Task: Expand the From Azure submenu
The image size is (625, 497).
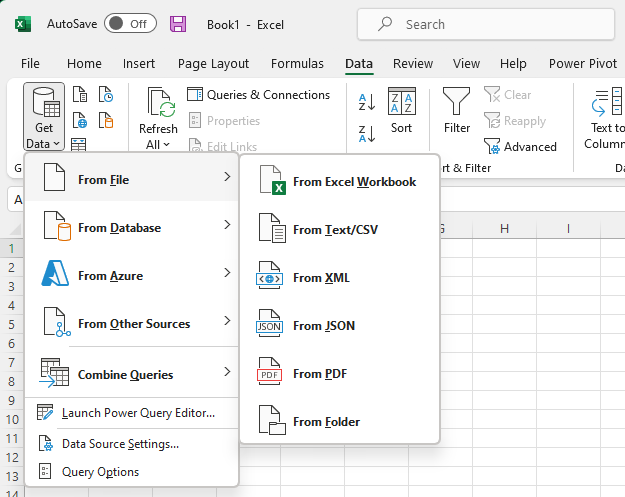Action: tap(131, 275)
